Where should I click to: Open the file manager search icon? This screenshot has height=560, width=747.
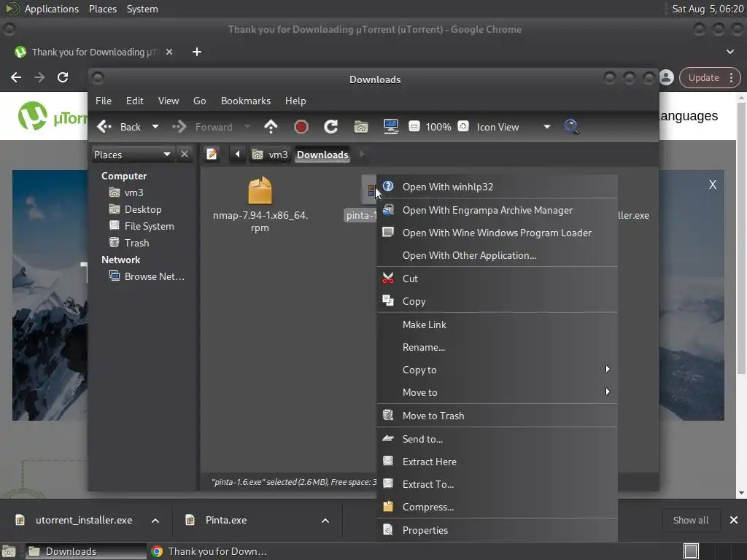click(571, 127)
